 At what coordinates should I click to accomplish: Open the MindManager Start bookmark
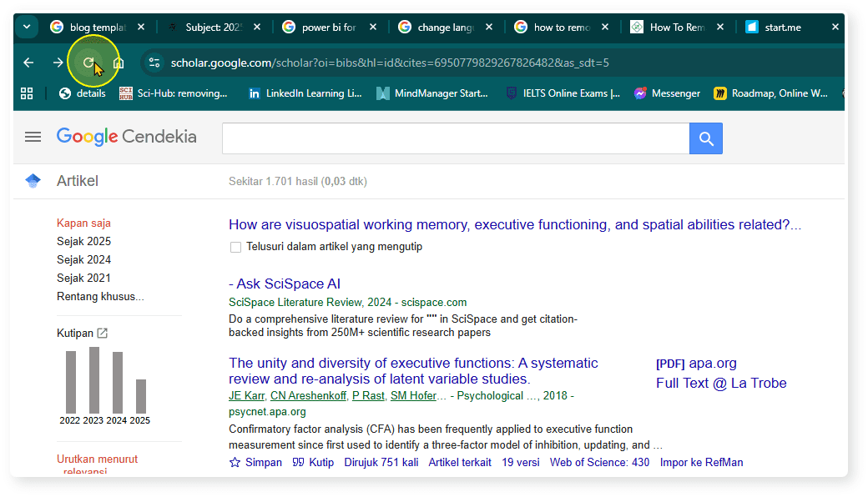[432, 93]
